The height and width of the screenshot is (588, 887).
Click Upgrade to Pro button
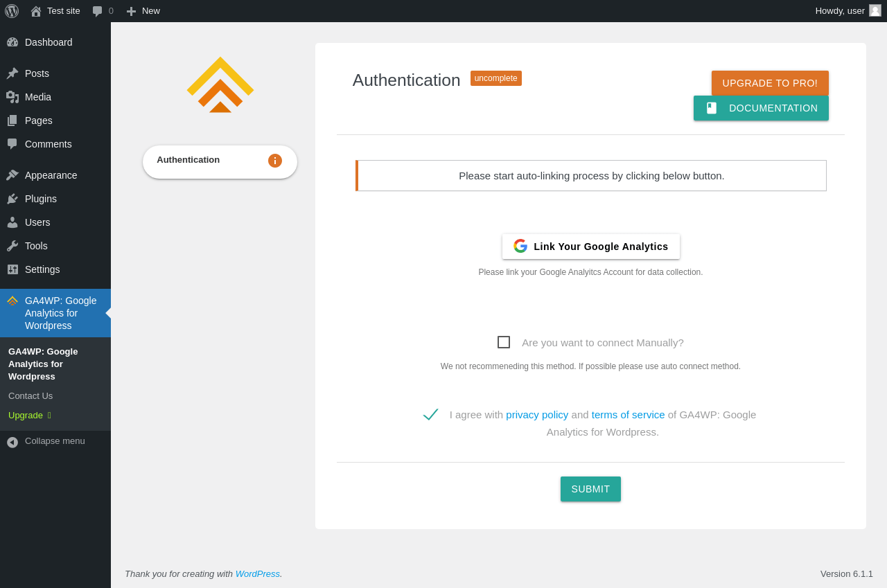[770, 83]
